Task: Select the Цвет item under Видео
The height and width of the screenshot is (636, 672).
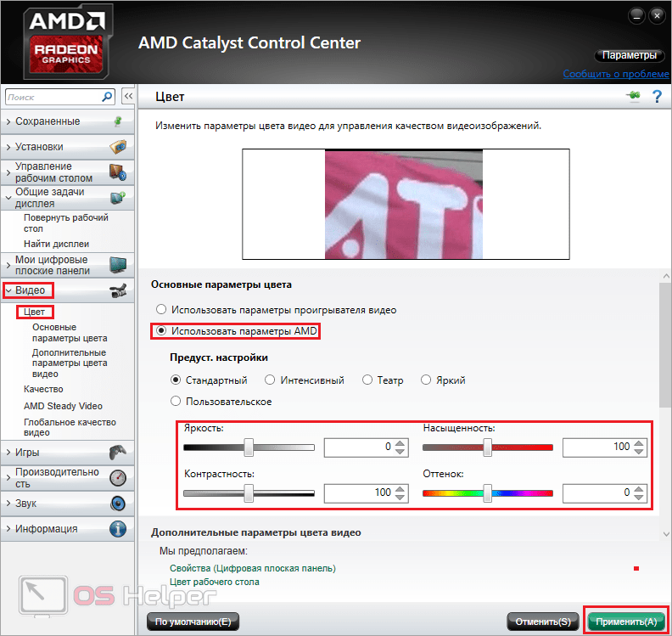Action: click(34, 312)
